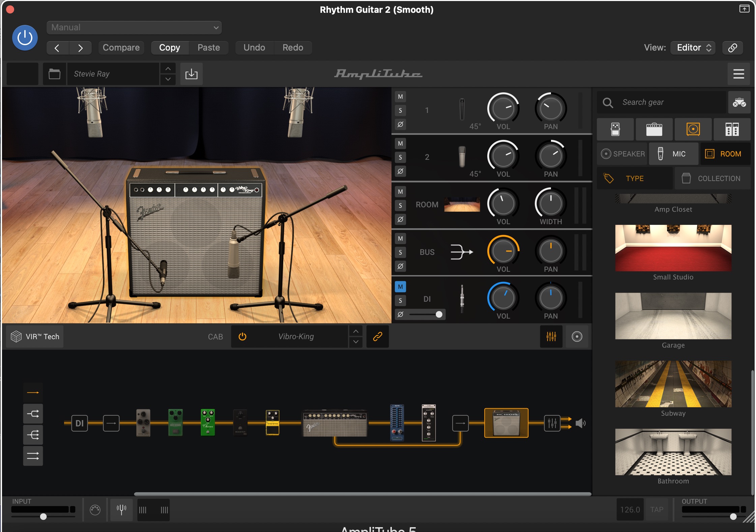Unmute the DI channel

coord(400,287)
